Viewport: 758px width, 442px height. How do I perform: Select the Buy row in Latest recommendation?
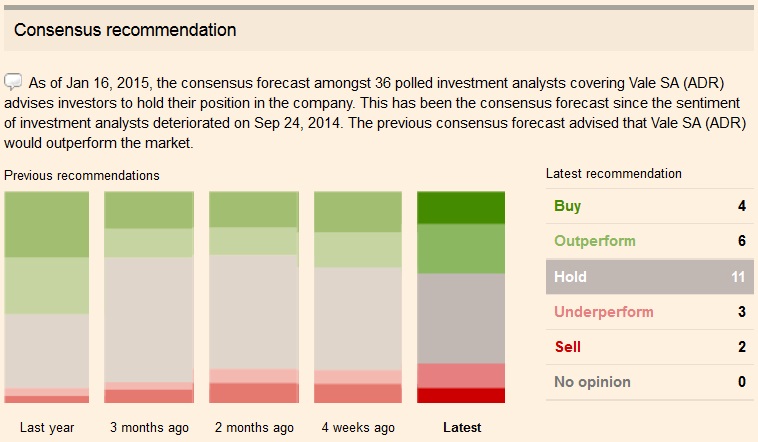point(649,206)
